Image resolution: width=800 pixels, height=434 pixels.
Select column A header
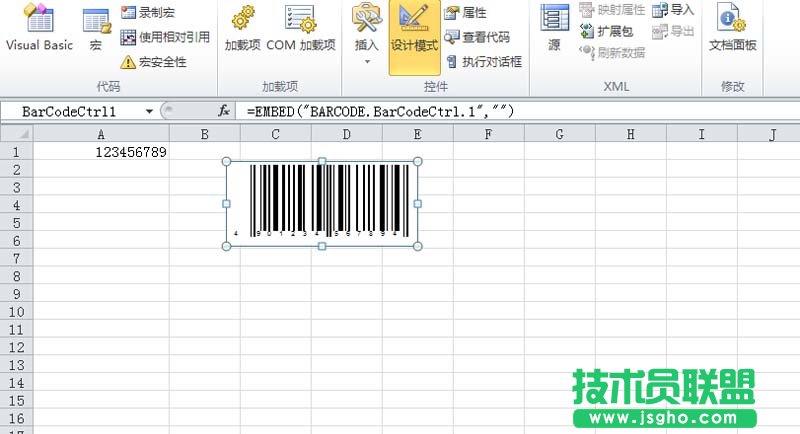(x=101, y=134)
